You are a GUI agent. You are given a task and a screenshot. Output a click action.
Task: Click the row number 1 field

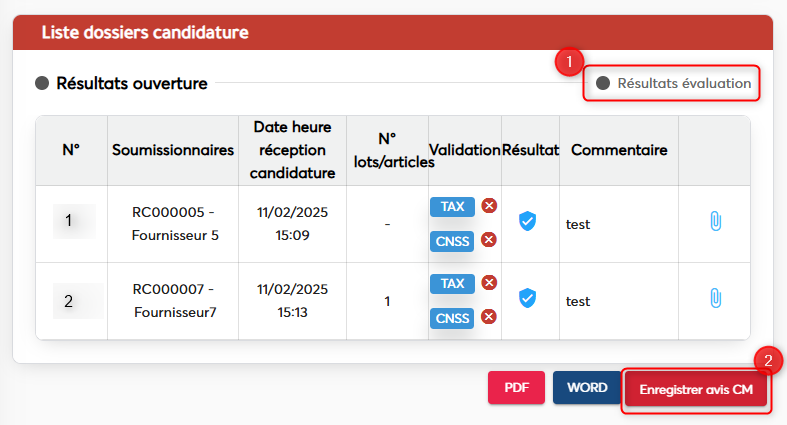click(x=73, y=221)
